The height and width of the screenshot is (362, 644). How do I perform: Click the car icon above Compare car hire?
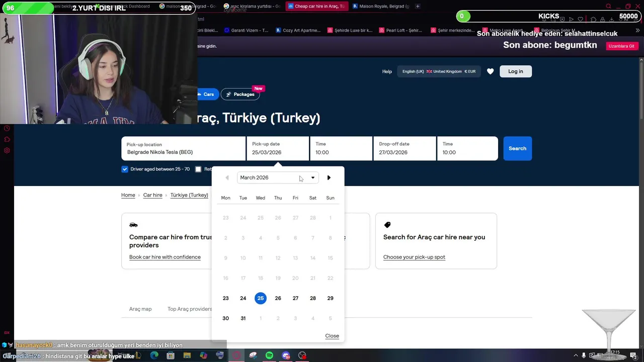point(133,225)
